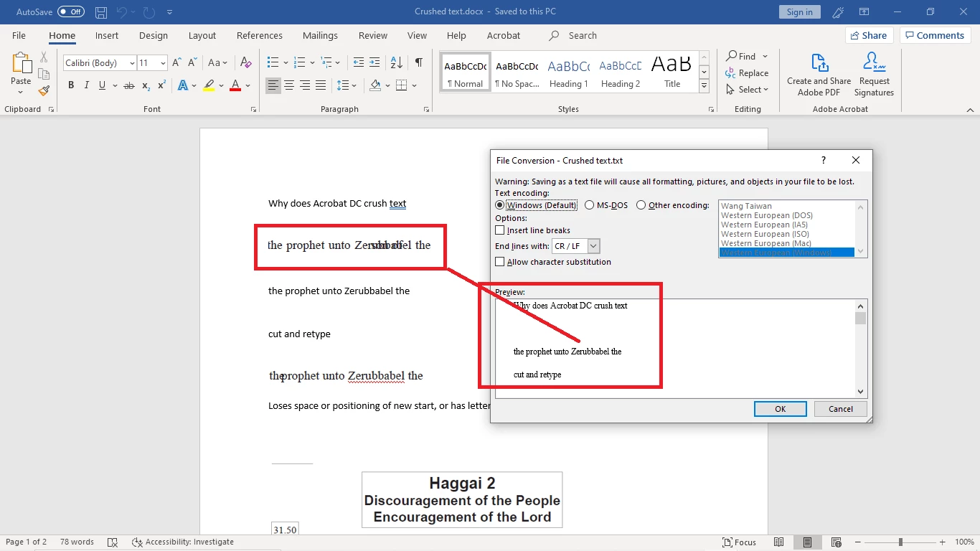Click Create and Share Adobe PDF
The width and height of the screenshot is (980, 551).
819,75
